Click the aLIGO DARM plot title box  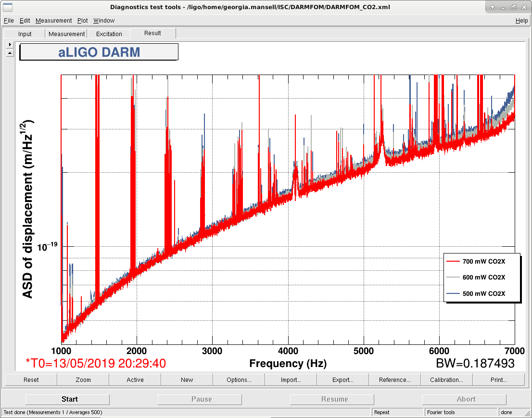99,52
